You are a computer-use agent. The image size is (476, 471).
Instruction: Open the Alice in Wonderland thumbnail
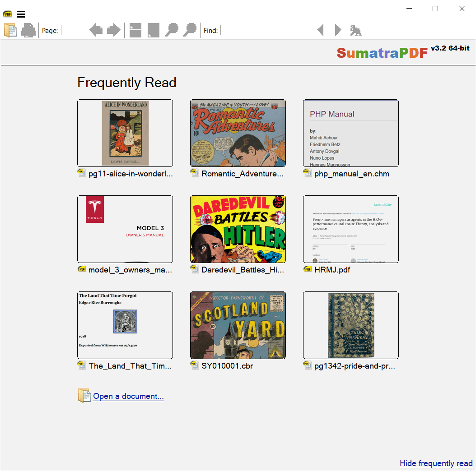tap(125, 133)
